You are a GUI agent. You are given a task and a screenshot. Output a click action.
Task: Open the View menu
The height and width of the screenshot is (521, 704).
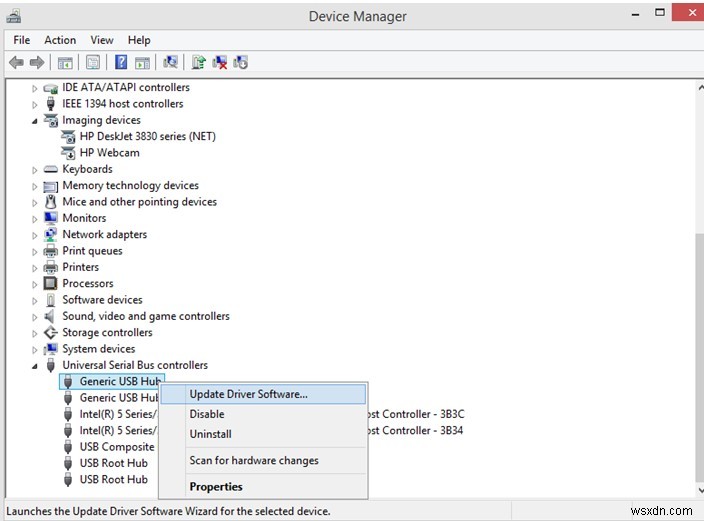point(102,40)
